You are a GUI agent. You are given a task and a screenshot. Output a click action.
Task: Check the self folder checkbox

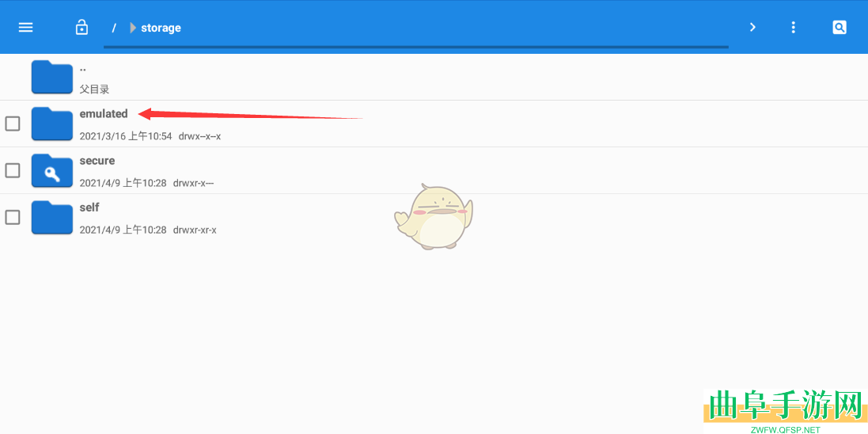13,217
